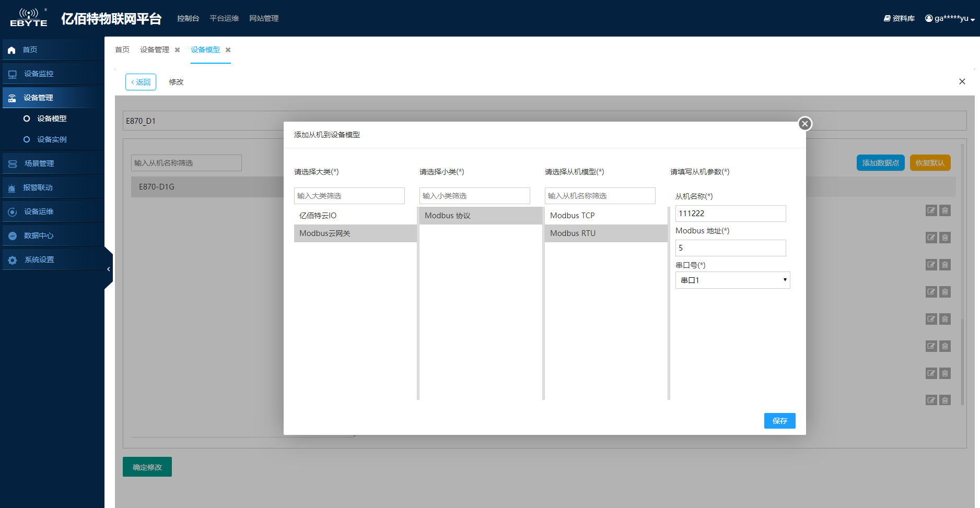The width and height of the screenshot is (980, 508).
Task: Switch to the 设备管理 tab
Action: (155, 50)
